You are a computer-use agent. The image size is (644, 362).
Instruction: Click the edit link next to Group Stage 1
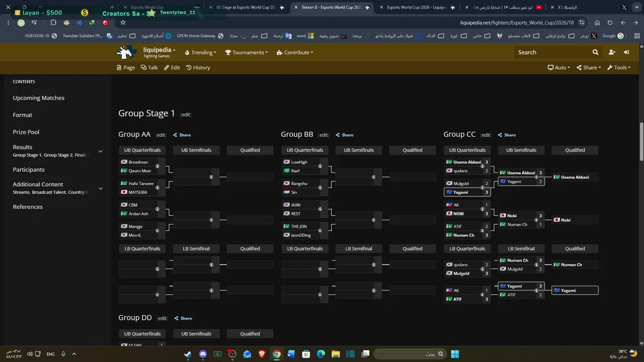point(186,115)
